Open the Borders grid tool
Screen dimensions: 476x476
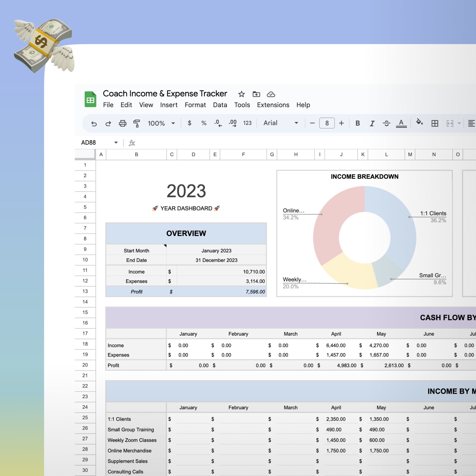[x=435, y=123]
